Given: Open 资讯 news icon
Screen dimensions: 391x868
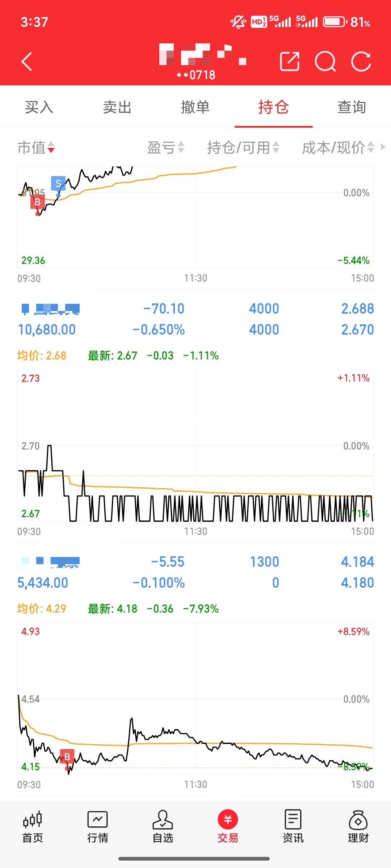Looking at the screenshot, I should coord(293,827).
